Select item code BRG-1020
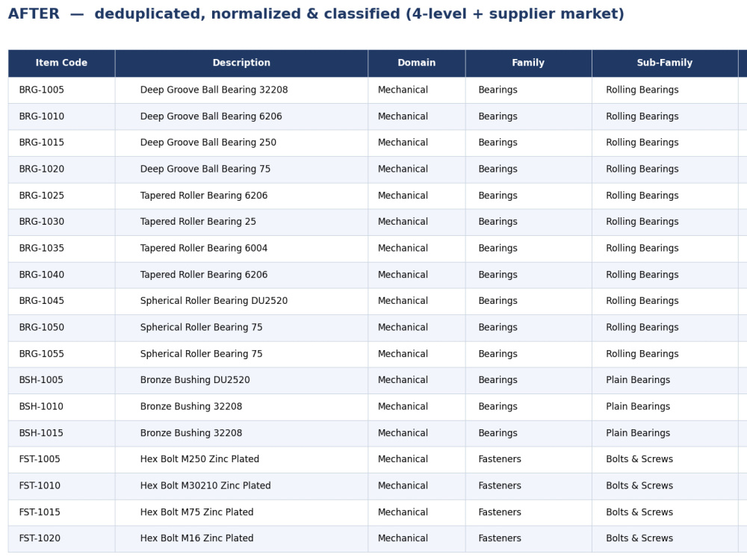The height and width of the screenshot is (560, 747). coord(41,169)
